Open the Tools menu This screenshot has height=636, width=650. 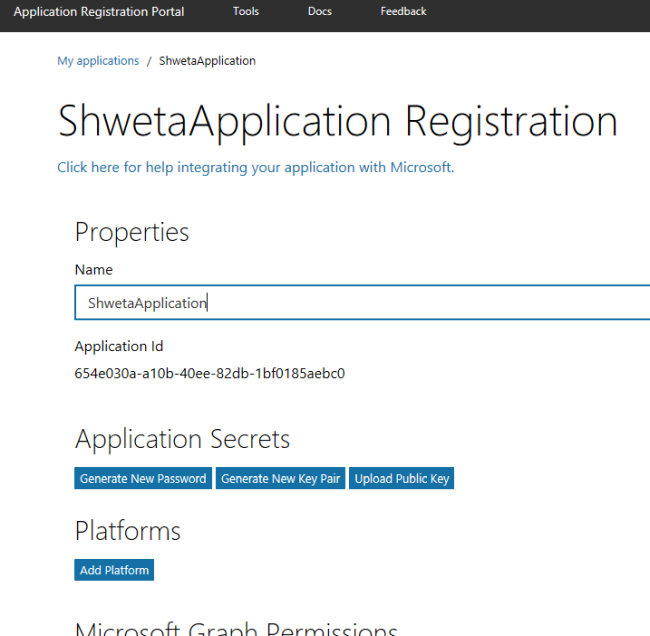pos(245,12)
